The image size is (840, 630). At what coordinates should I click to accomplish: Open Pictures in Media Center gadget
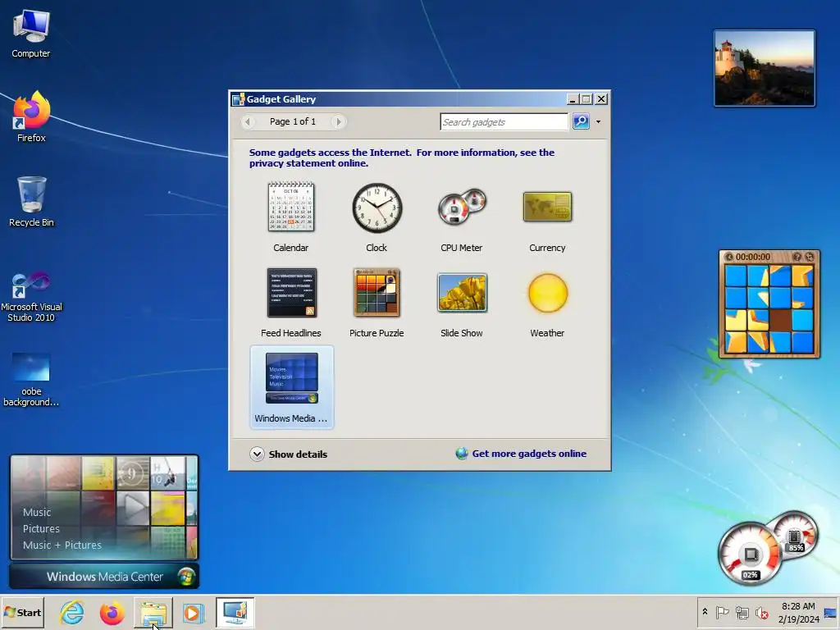click(41, 529)
